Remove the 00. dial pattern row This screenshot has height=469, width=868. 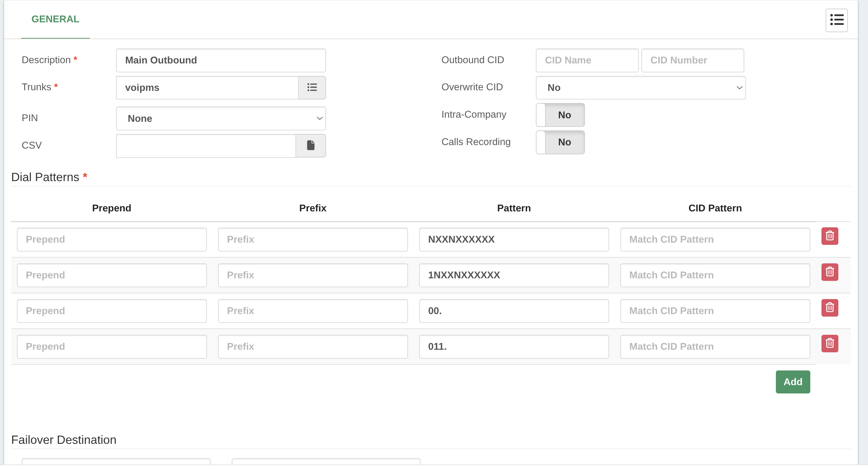tap(829, 307)
